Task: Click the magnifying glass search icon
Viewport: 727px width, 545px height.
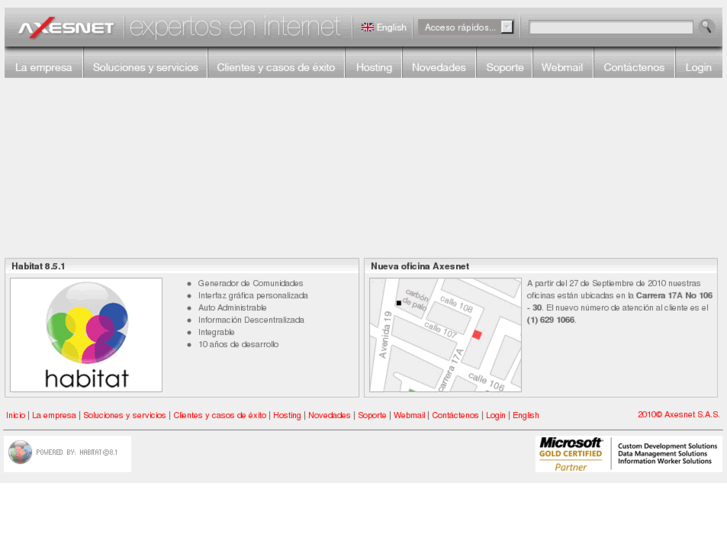Action: tap(706, 26)
